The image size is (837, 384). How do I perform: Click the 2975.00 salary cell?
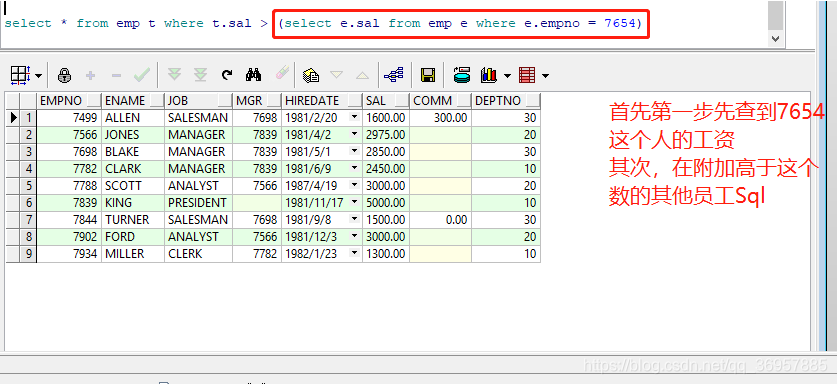click(x=386, y=135)
